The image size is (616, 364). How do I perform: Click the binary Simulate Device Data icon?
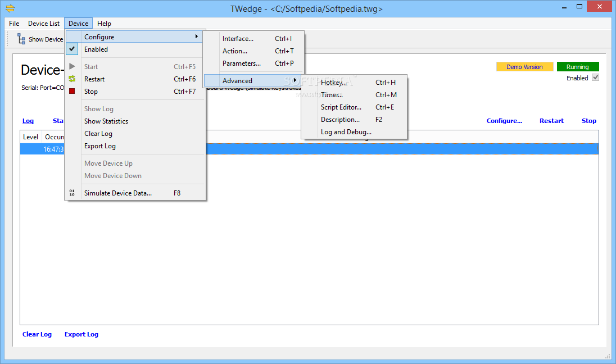point(72,193)
